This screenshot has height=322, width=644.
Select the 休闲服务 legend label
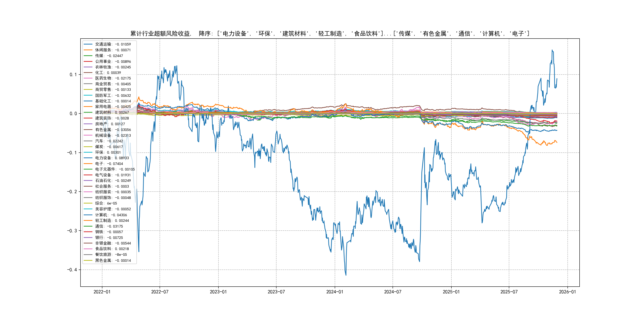113,50
